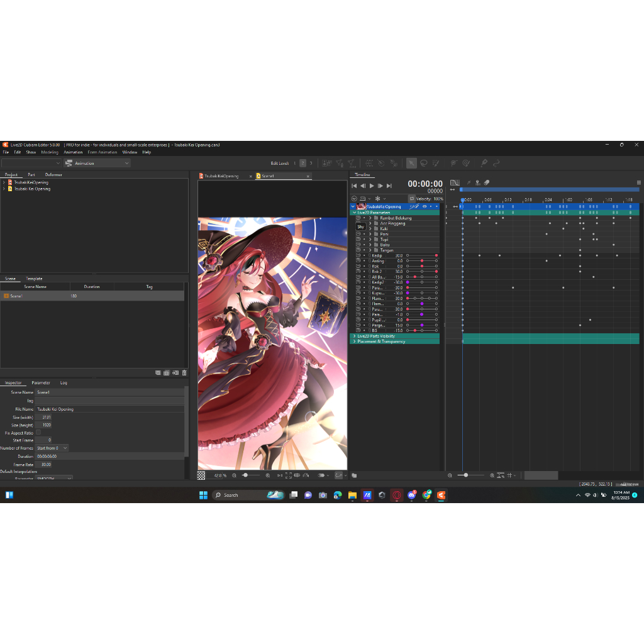Click the eraser icon in the timeline toolbar

[487, 182]
